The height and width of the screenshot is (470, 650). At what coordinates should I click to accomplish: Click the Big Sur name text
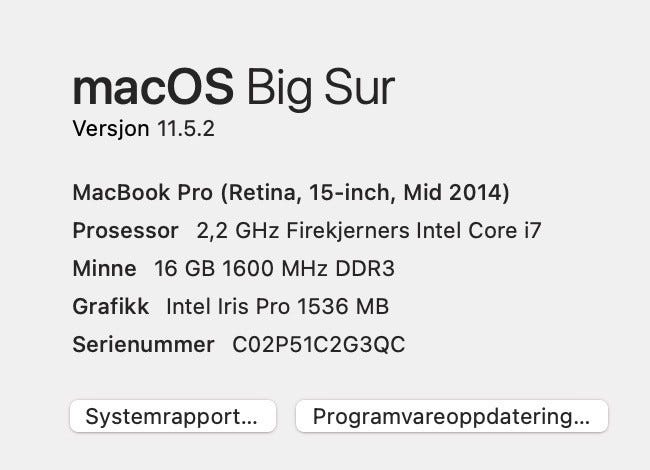(319, 89)
